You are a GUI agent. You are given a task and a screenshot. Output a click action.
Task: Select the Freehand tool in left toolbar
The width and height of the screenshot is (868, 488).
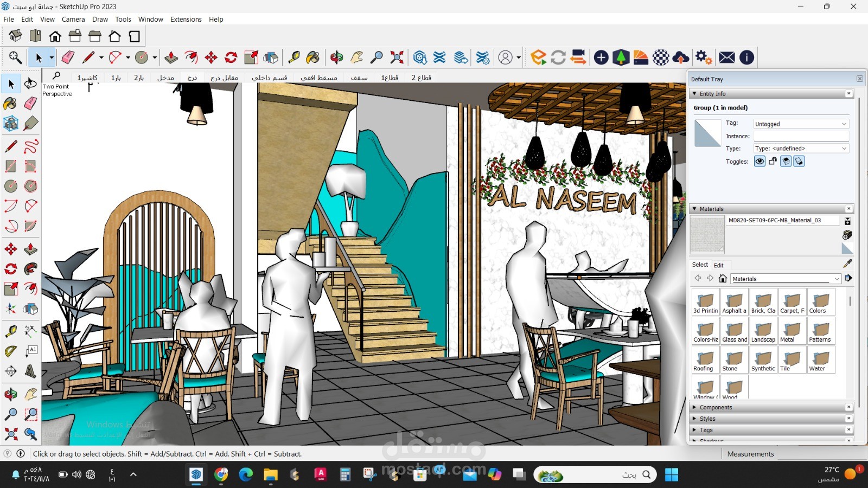coord(31,146)
